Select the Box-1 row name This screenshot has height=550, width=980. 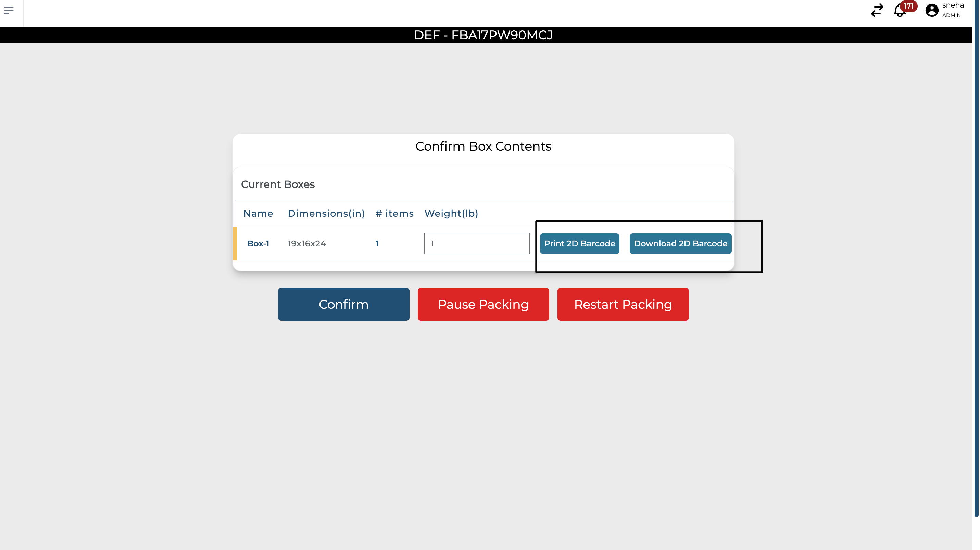pos(258,243)
